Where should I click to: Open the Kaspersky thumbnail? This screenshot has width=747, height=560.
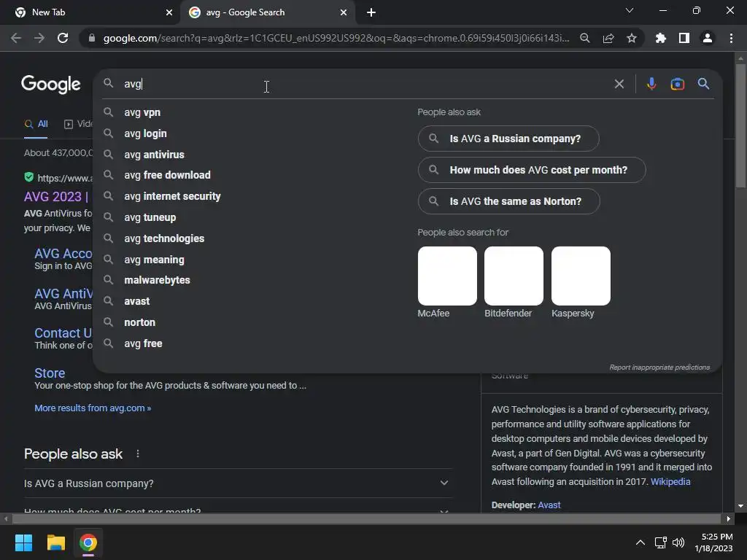tap(581, 276)
